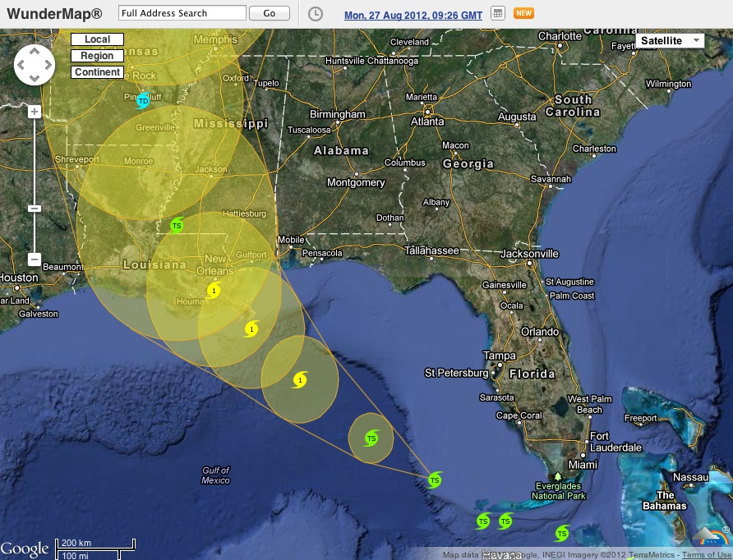Image resolution: width=733 pixels, height=560 pixels.
Task: Open the Terms of Use link
Action: (707, 555)
